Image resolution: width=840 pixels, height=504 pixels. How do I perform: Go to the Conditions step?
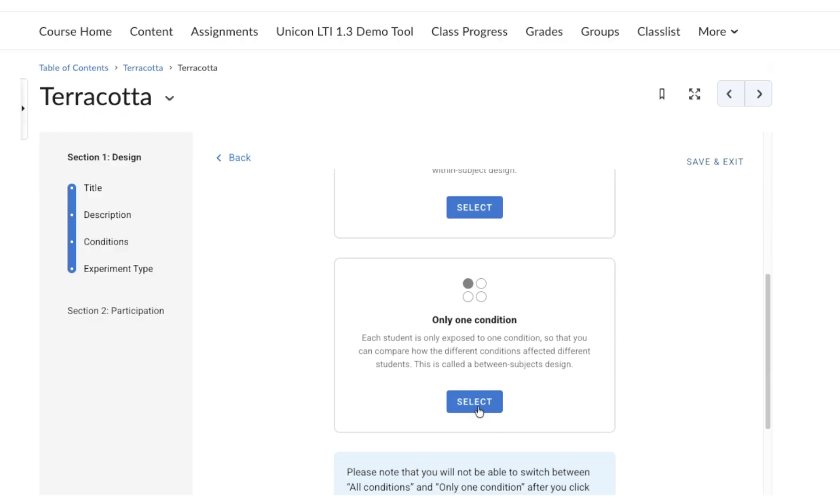click(x=106, y=242)
